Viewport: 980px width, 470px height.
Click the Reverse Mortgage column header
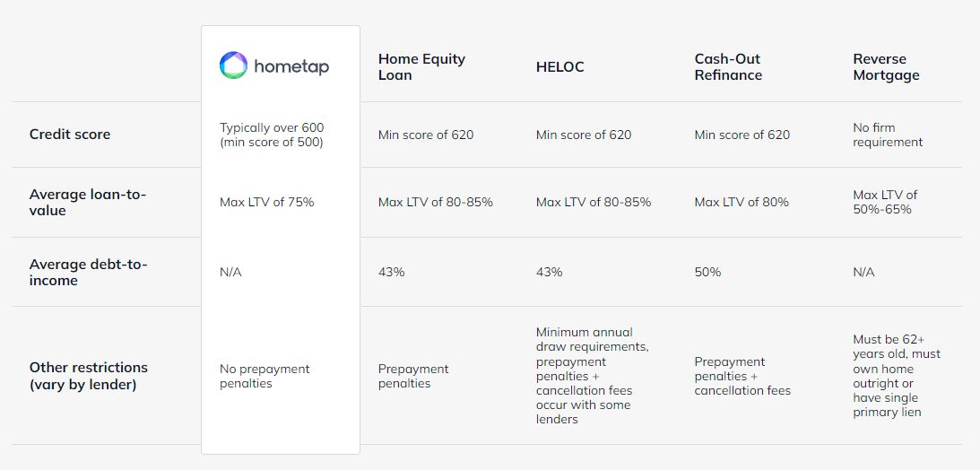[886, 67]
